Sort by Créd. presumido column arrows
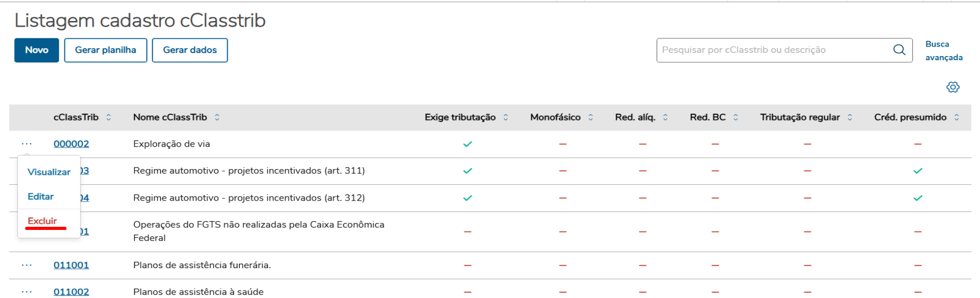The height and width of the screenshot is (298, 980). 956,117
